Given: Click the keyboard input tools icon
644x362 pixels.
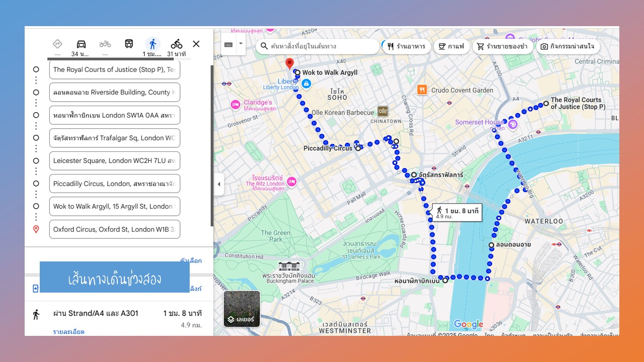Looking at the screenshot, I should tap(228, 44).
